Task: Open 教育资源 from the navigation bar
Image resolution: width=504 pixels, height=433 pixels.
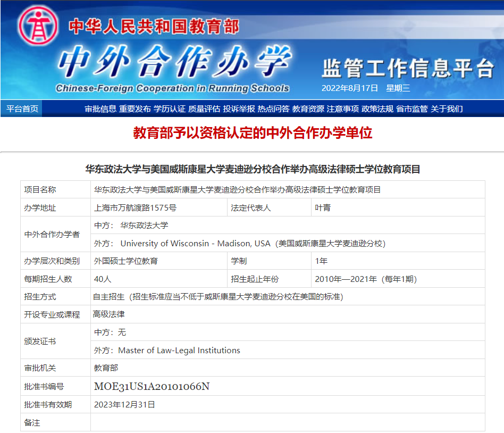Action: tap(308, 109)
